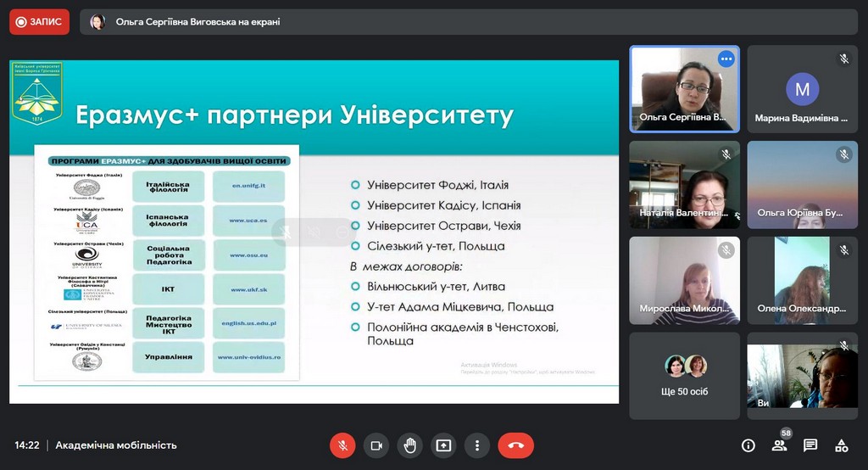Viewport: 868px width, 470px height.
Task: Raise your hand in the meeting
Action: 410,445
